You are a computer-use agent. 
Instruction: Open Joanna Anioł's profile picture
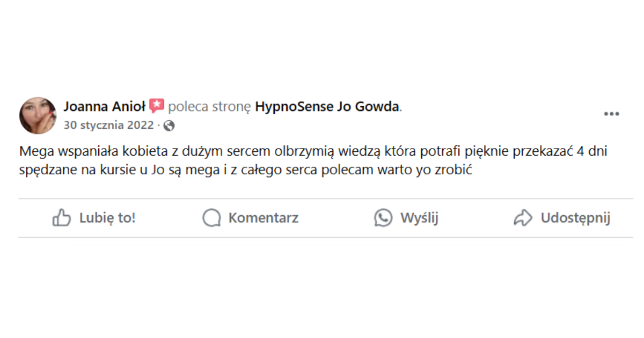point(38,115)
